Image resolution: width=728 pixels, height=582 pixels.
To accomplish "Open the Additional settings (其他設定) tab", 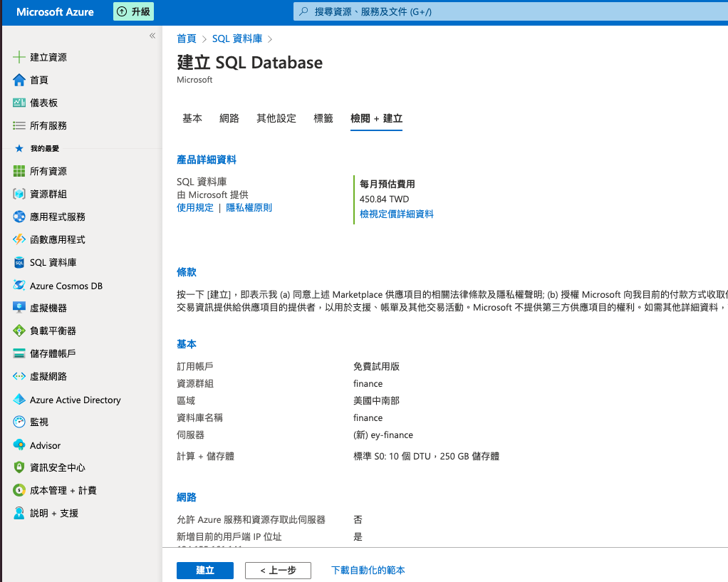I will point(276,118).
